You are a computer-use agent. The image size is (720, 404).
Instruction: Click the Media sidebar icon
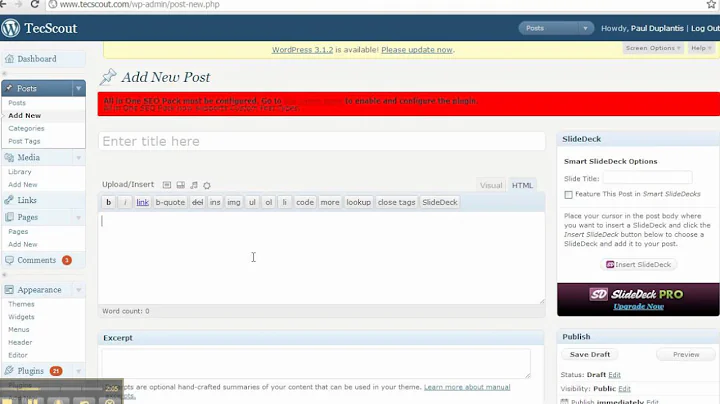(x=9, y=157)
